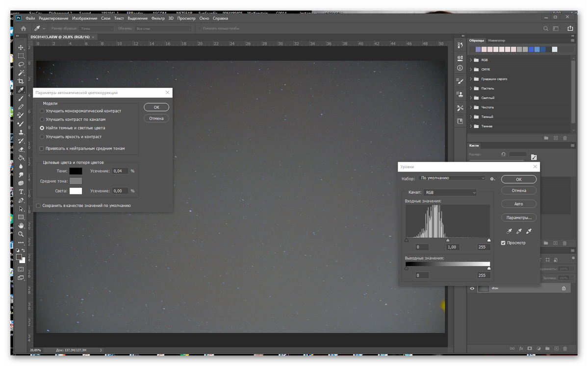Open the Канал RGB dropdown

click(450, 193)
